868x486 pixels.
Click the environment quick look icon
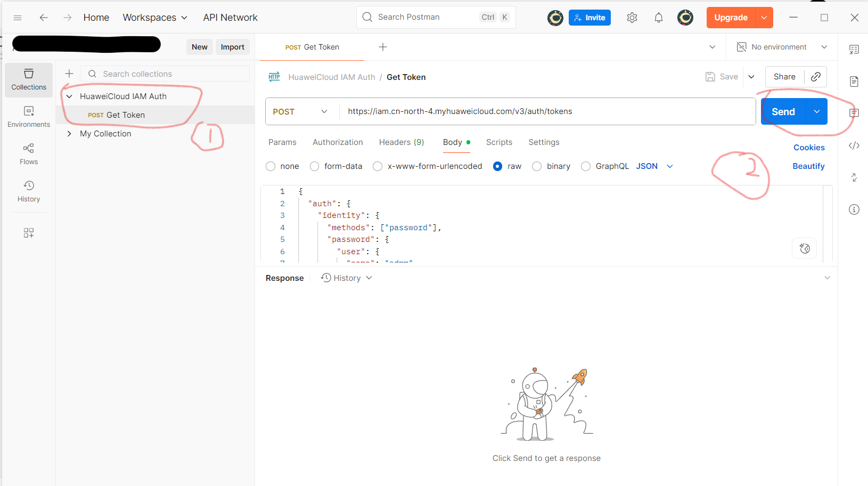coord(741,47)
